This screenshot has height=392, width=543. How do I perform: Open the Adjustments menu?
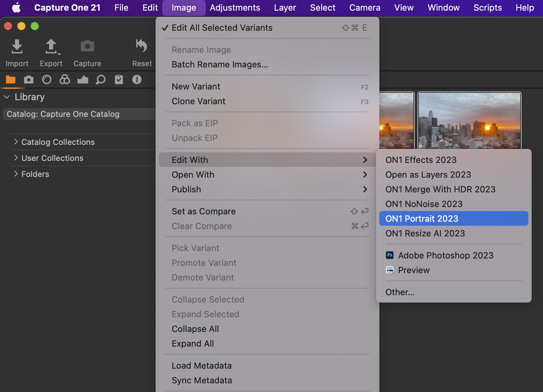pos(235,8)
